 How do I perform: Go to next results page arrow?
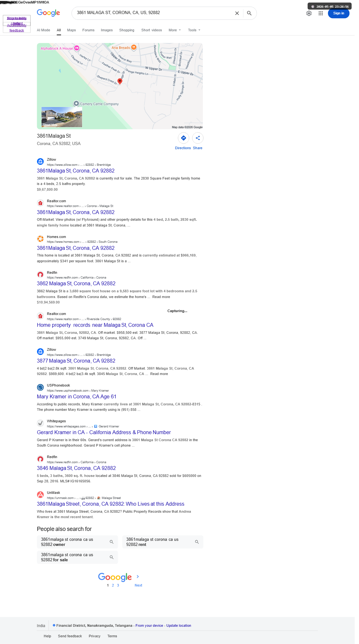point(138,576)
